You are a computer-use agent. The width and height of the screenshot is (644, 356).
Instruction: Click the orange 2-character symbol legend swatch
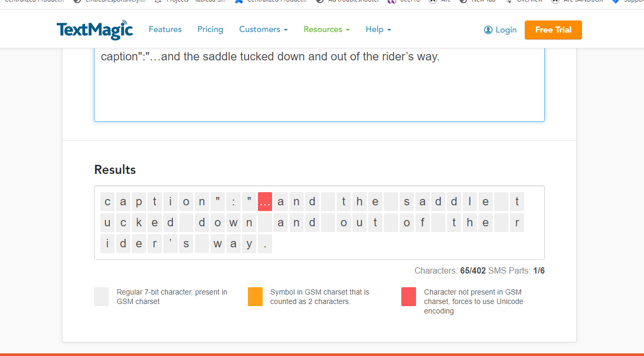tap(255, 297)
